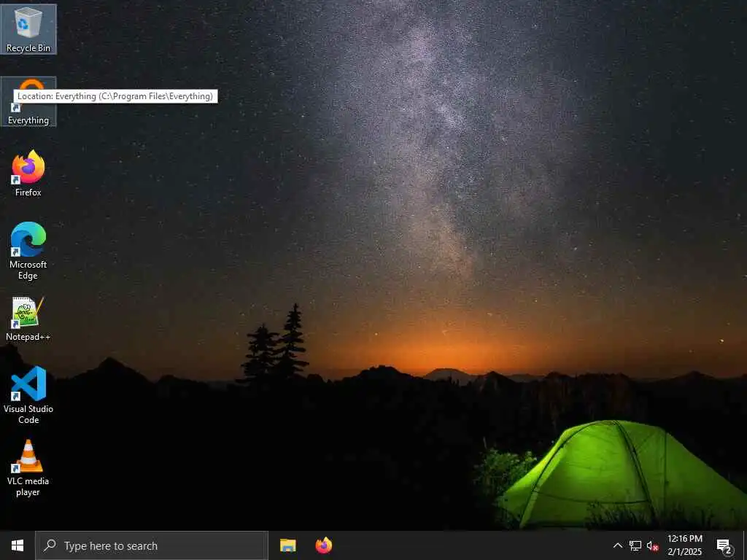
Task: Click the taskbar search box
Action: [152, 545]
